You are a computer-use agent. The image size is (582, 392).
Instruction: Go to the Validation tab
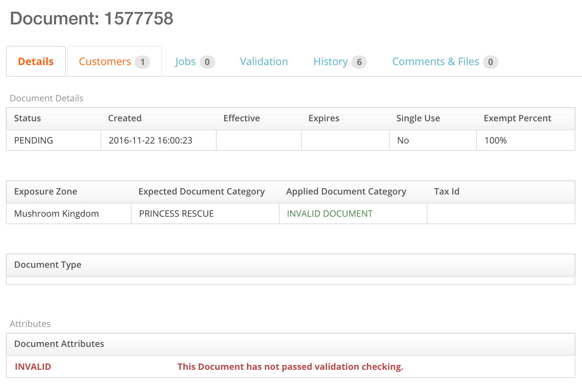tap(264, 61)
